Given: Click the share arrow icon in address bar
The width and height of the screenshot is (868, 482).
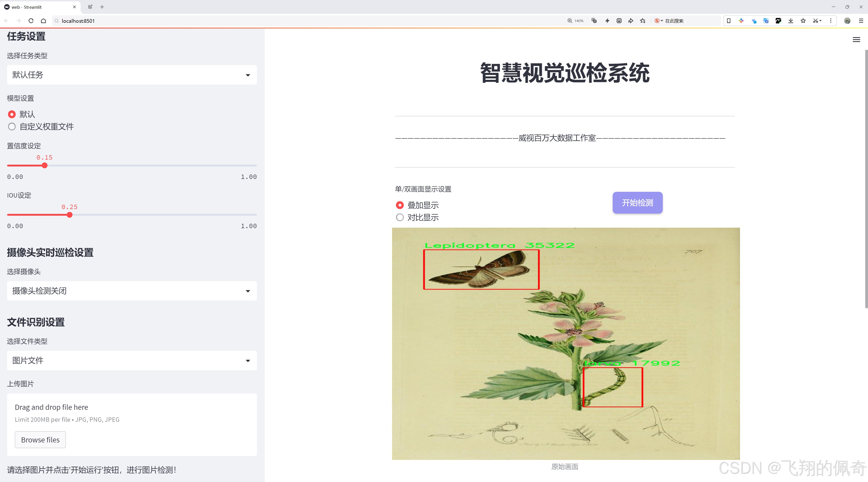Looking at the screenshot, I should tap(631, 21).
